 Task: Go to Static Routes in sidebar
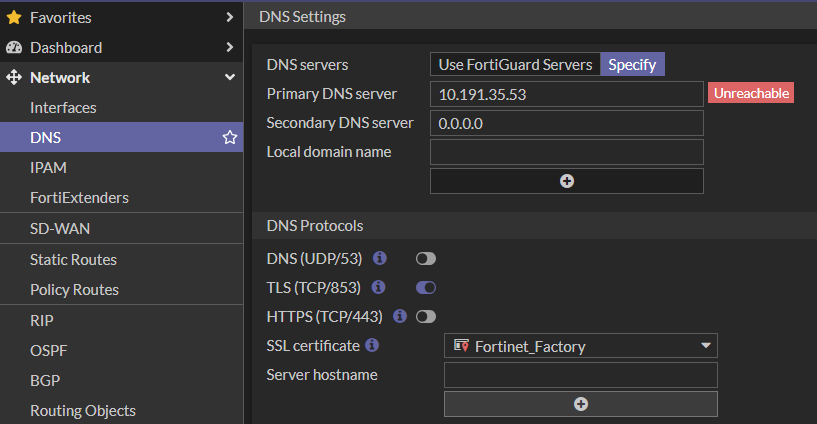[73, 259]
